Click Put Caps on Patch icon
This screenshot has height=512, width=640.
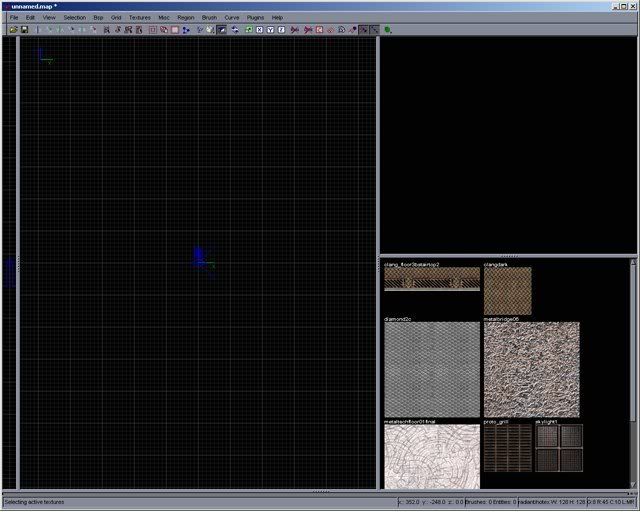[331, 29]
